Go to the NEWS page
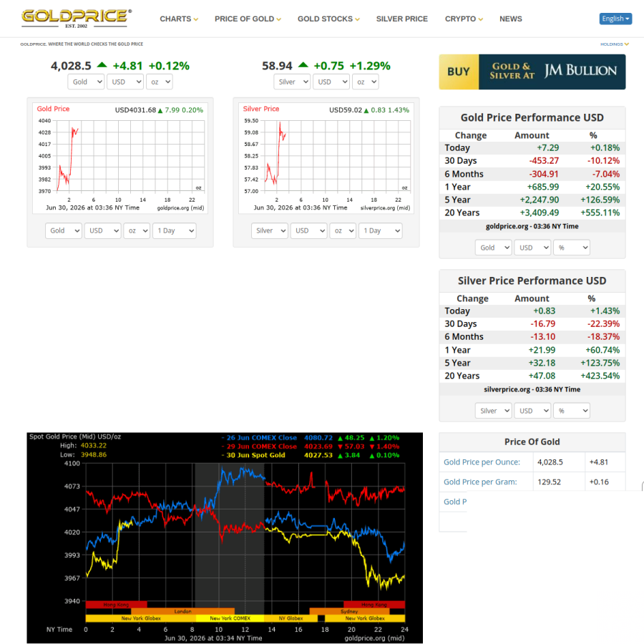644x644 pixels. 510,19
